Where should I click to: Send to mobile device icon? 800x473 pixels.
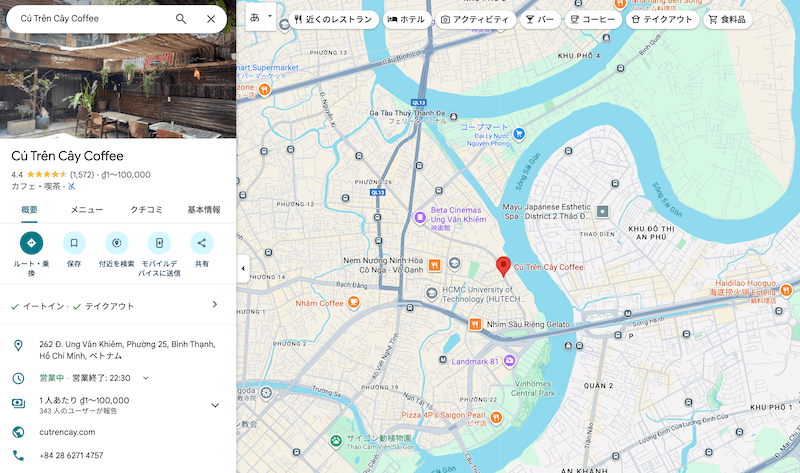[x=160, y=243]
